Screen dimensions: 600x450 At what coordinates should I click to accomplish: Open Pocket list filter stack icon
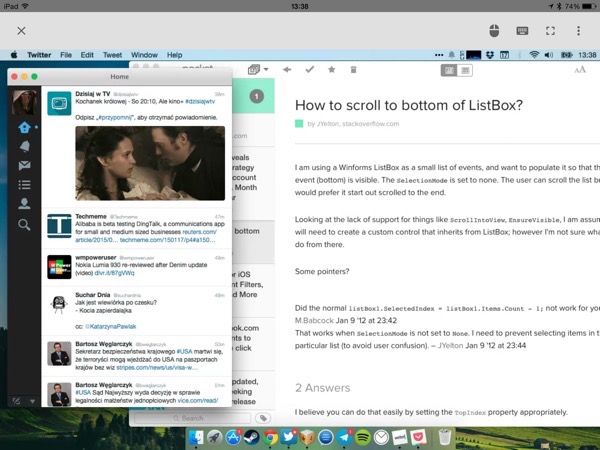[x=254, y=69]
